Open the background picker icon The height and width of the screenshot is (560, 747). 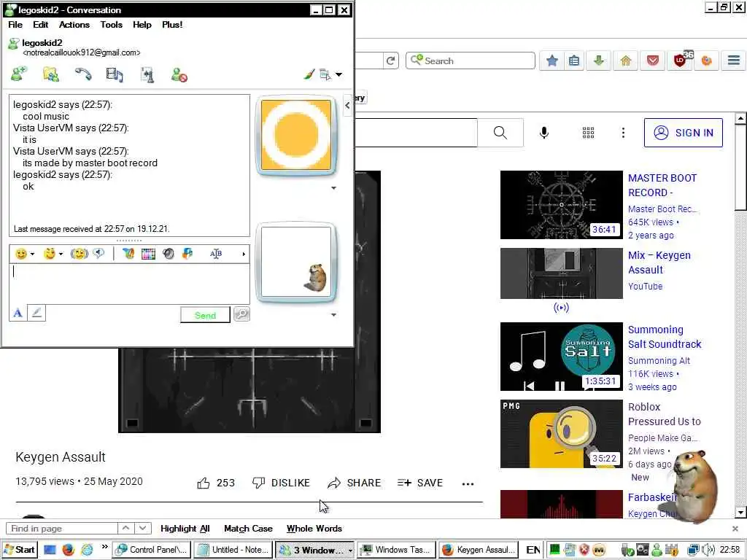coord(148,254)
